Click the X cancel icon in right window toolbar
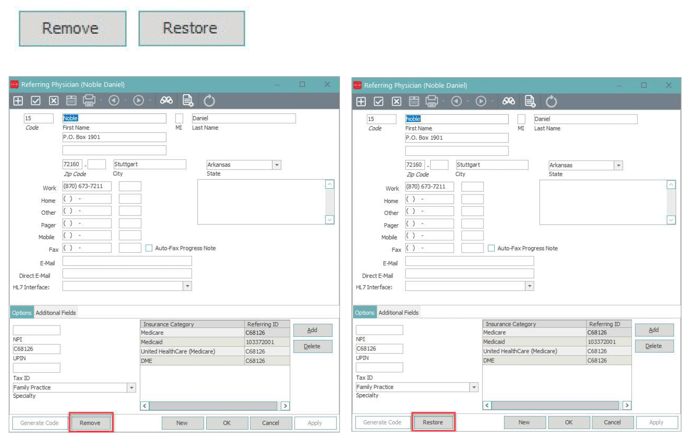 [396, 101]
